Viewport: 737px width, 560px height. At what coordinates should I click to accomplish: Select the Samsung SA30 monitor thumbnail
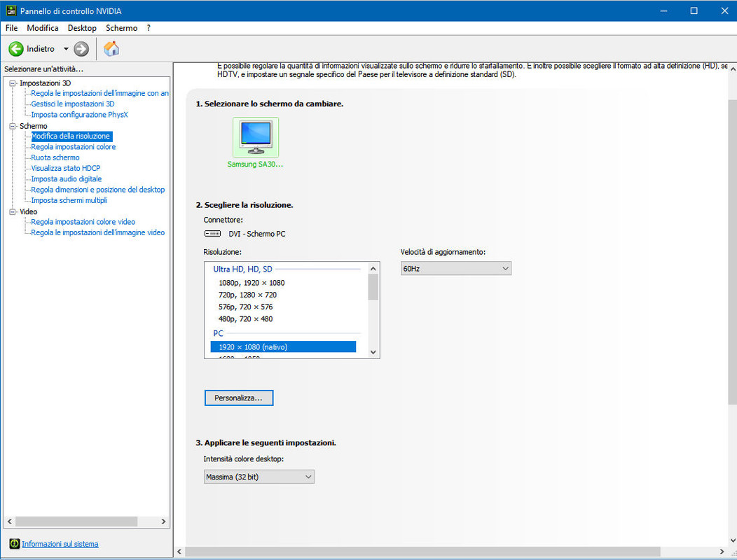[x=256, y=137]
